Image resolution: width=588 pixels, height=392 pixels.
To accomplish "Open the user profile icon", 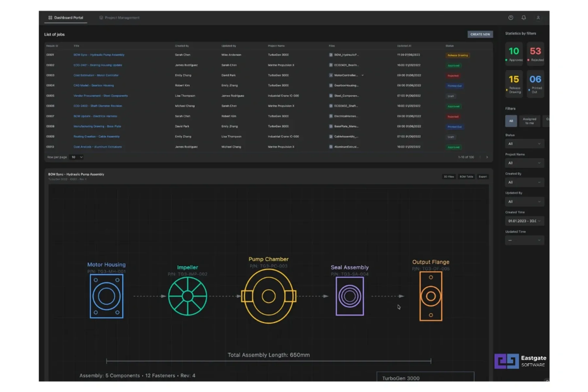I will click(x=538, y=18).
